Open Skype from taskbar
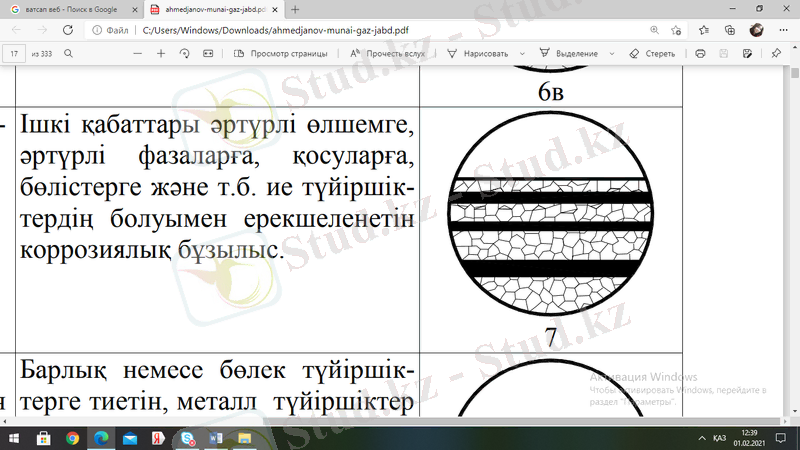This screenshot has height=450, width=800. point(187,438)
